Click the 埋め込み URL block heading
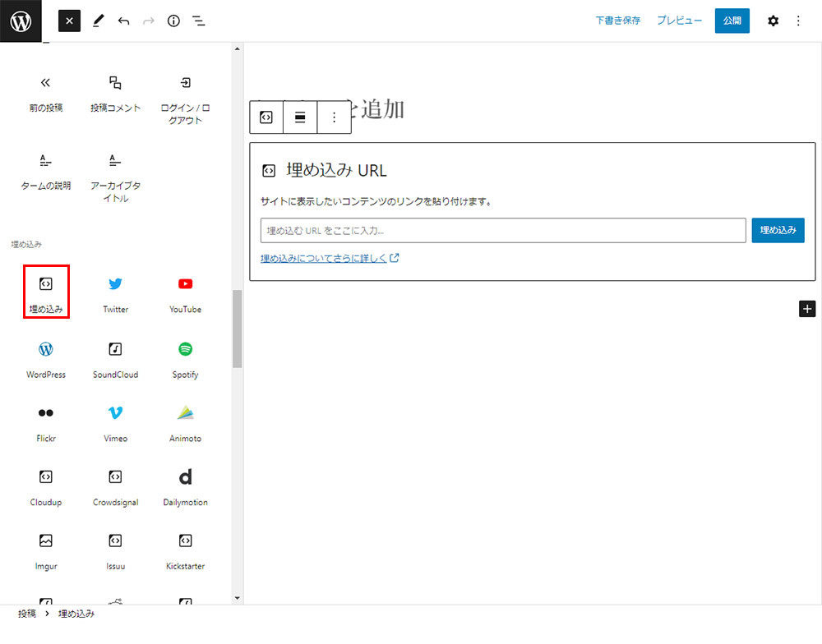Viewport: 822px width, 644px height. (336, 170)
